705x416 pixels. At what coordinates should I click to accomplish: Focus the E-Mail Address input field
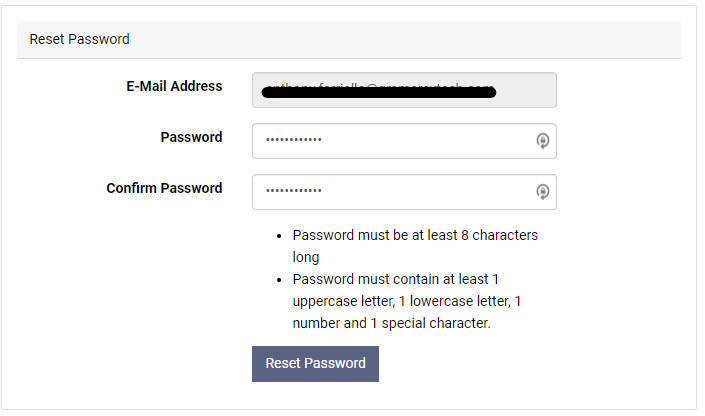point(404,90)
